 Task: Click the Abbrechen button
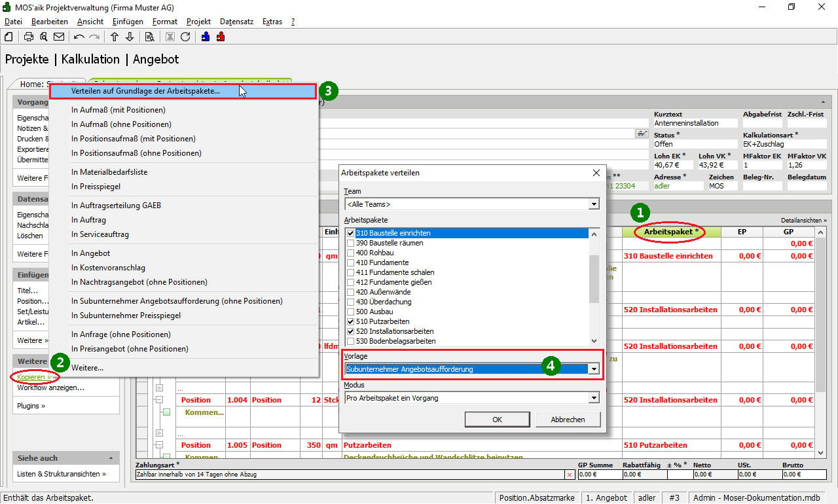(x=568, y=420)
